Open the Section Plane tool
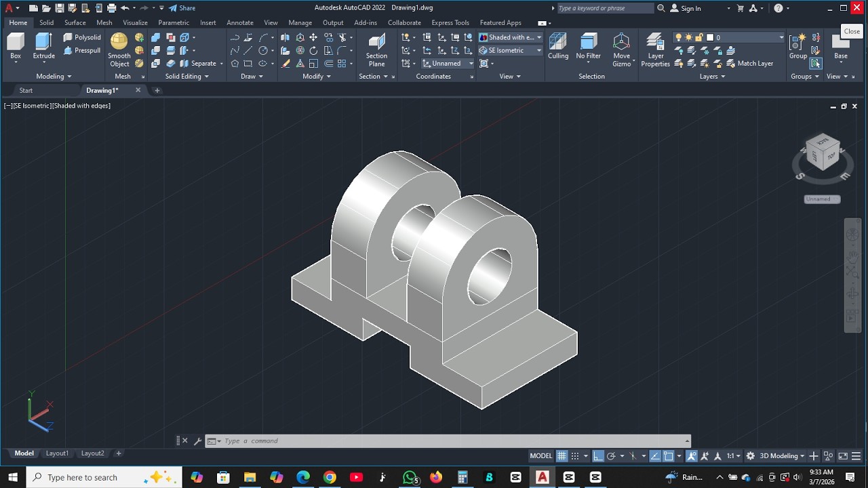This screenshot has height=488, width=868. pyautogui.click(x=376, y=50)
